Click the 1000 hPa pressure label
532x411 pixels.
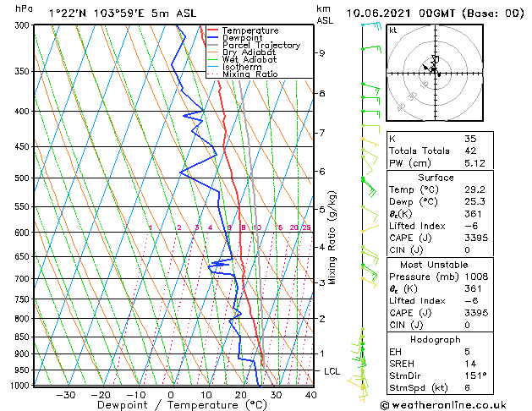(21, 386)
